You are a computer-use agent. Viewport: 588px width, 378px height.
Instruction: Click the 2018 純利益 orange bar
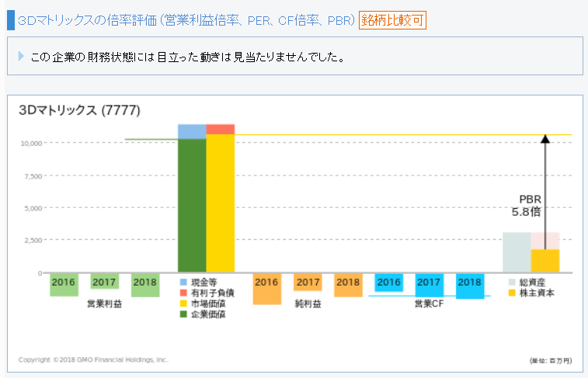(349, 285)
